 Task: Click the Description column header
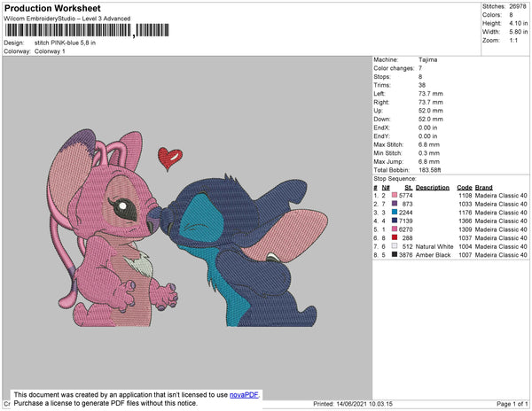[x=433, y=188]
